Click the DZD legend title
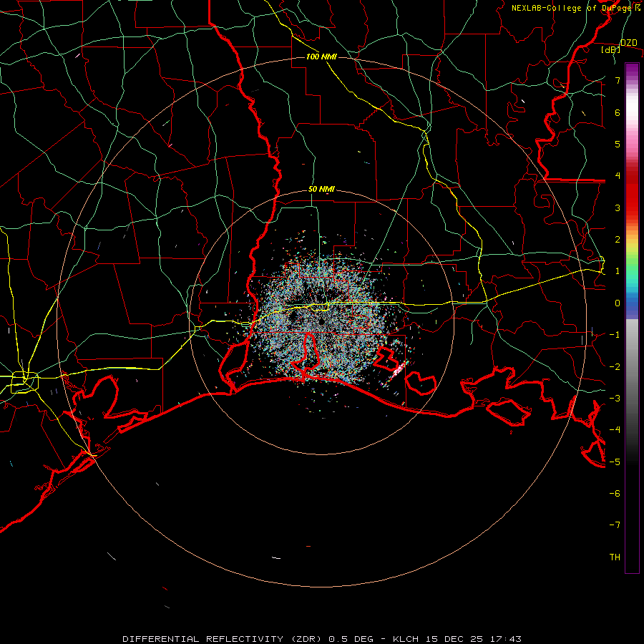The width and height of the screenshot is (644, 644). [x=629, y=43]
